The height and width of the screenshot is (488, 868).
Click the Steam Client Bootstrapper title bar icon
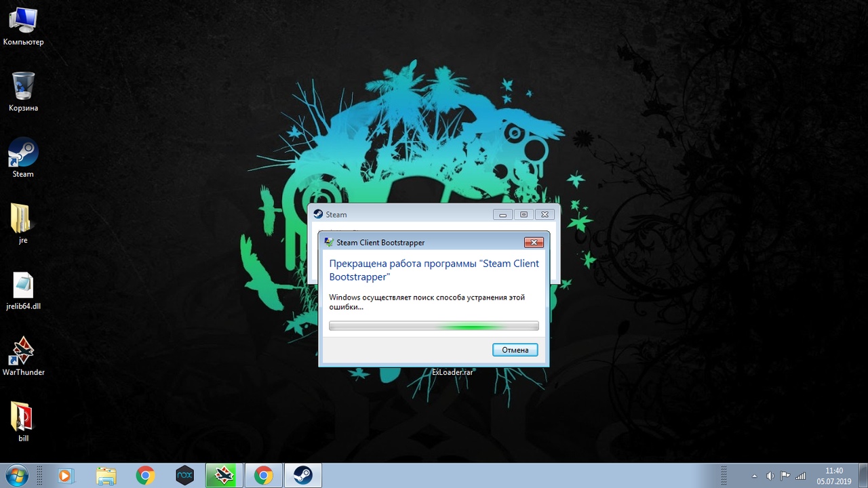(329, 242)
